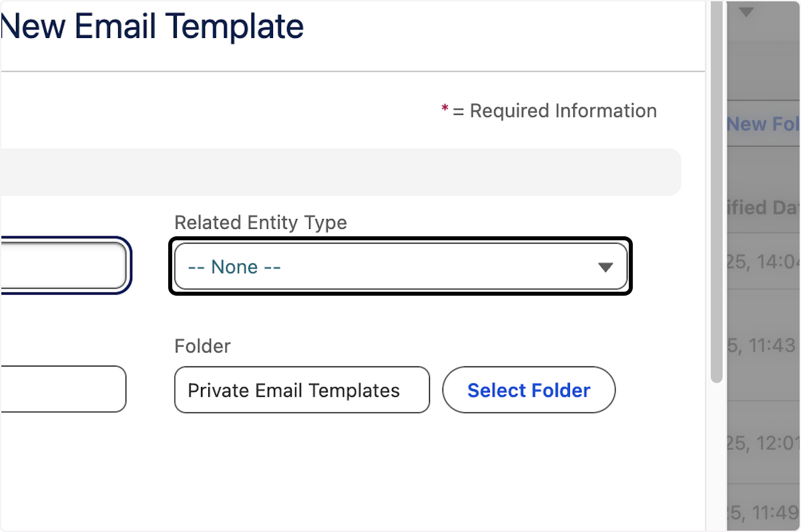Click the Modified Date column header
The width and height of the screenshot is (801, 532).
(764, 208)
